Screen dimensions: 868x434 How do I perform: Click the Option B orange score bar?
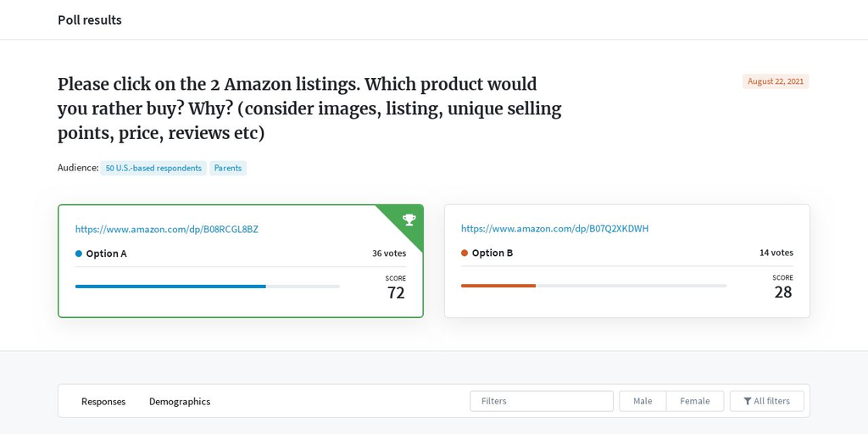click(498, 286)
